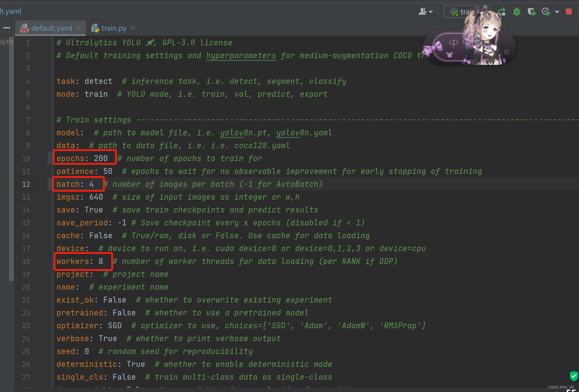Switch to the train.py tab

[114, 28]
